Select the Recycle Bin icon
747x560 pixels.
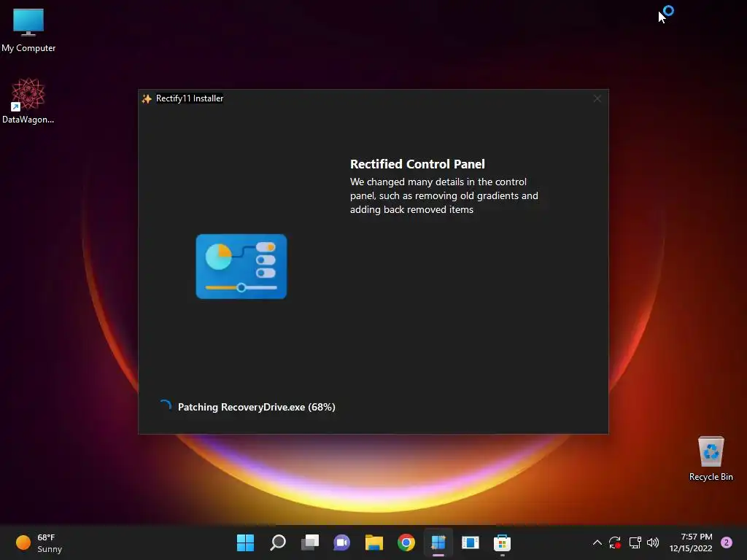pos(711,459)
